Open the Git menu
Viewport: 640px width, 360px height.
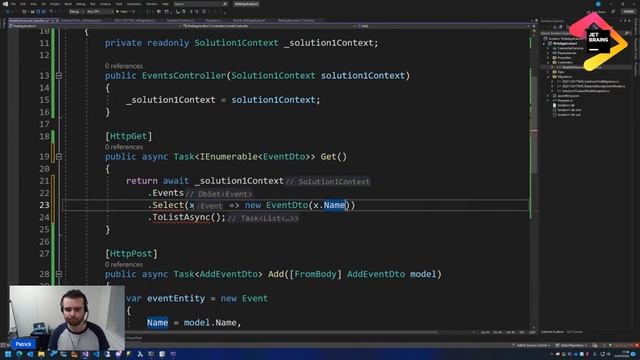[43, 4]
